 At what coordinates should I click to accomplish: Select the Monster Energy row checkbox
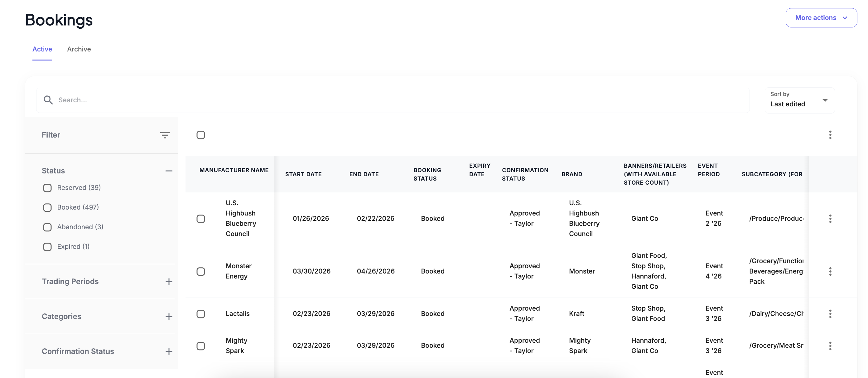click(x=201, y=271)
